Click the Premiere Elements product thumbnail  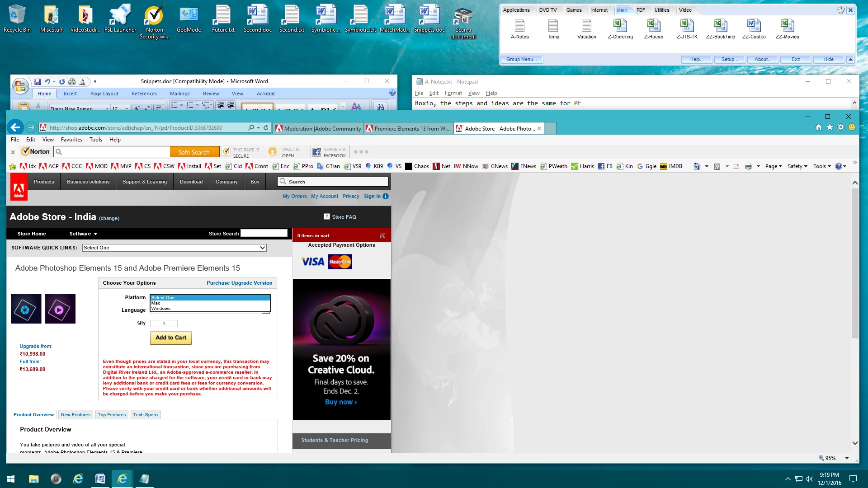point(60,309)
